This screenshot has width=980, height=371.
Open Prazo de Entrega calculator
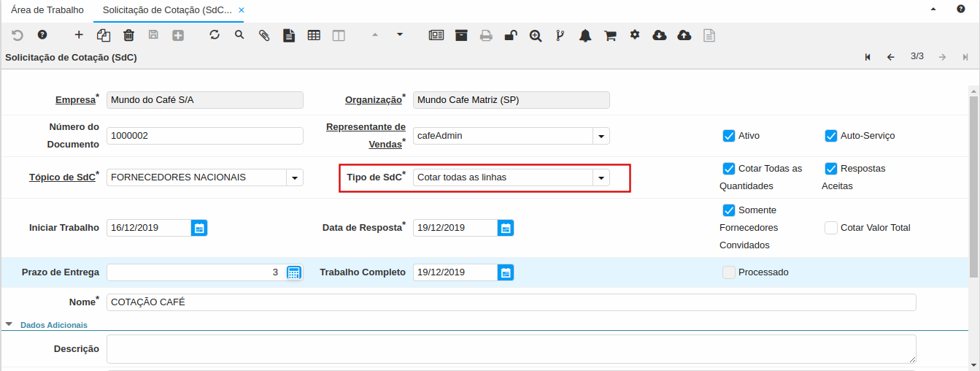point(294,272)
